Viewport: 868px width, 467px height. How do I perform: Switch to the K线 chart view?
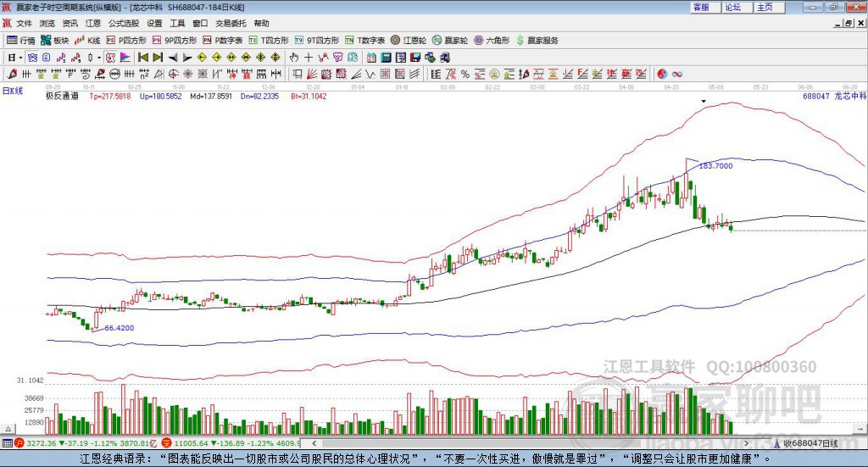[87, 41]
